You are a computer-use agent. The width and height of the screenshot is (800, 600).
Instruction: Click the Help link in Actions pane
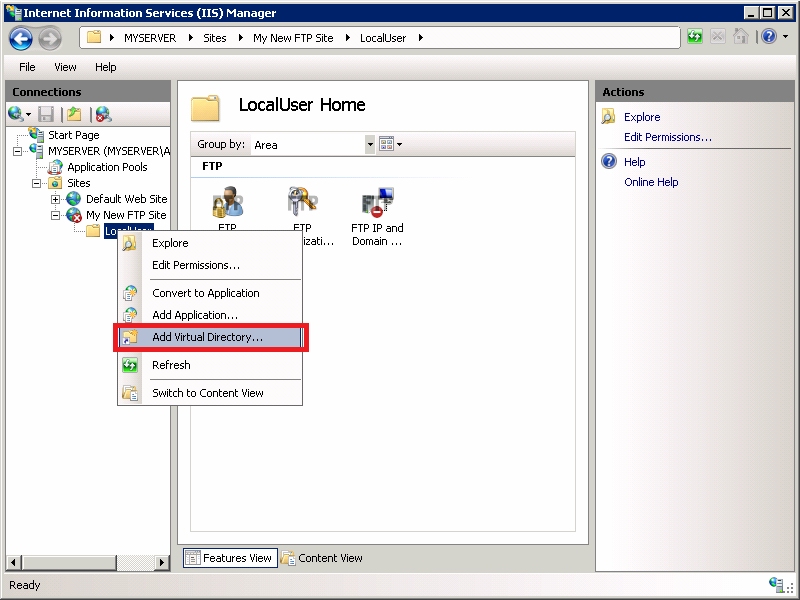[634, 162]
